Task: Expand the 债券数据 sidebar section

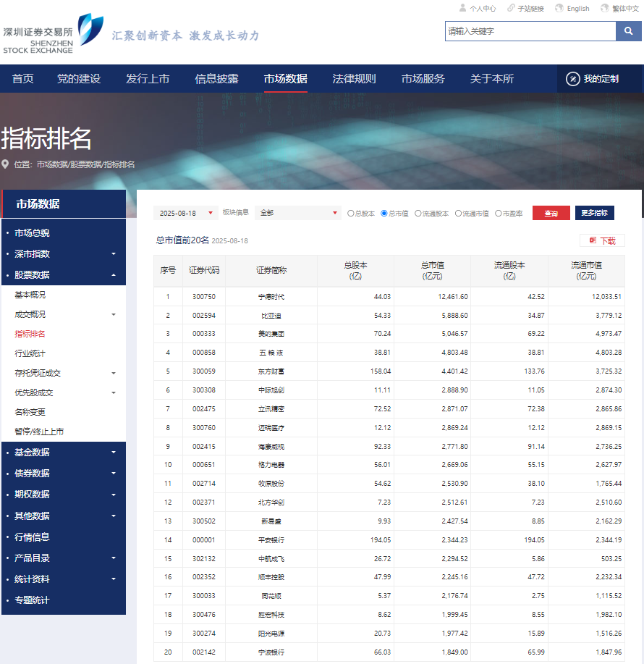Action: coord(114,474)
